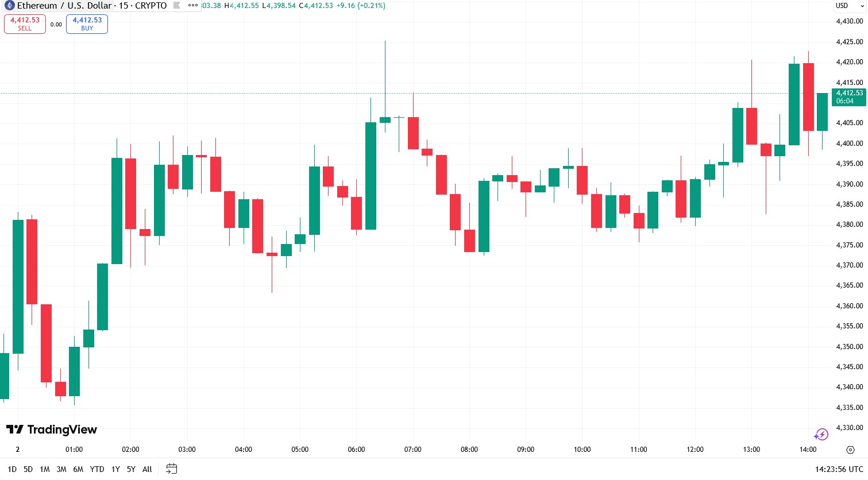Open the three-dots more menu in legend
The image size is (868, 480).
coord(193,6)
